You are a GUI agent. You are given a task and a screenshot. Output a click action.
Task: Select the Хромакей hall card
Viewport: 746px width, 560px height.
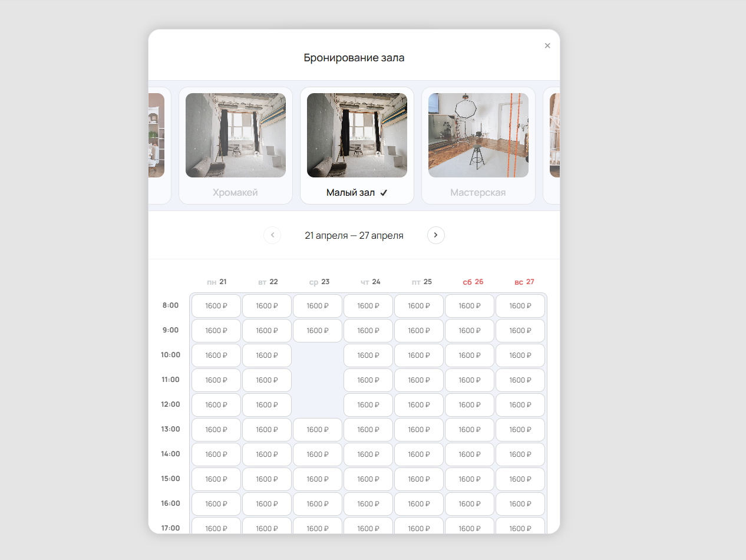236,146
